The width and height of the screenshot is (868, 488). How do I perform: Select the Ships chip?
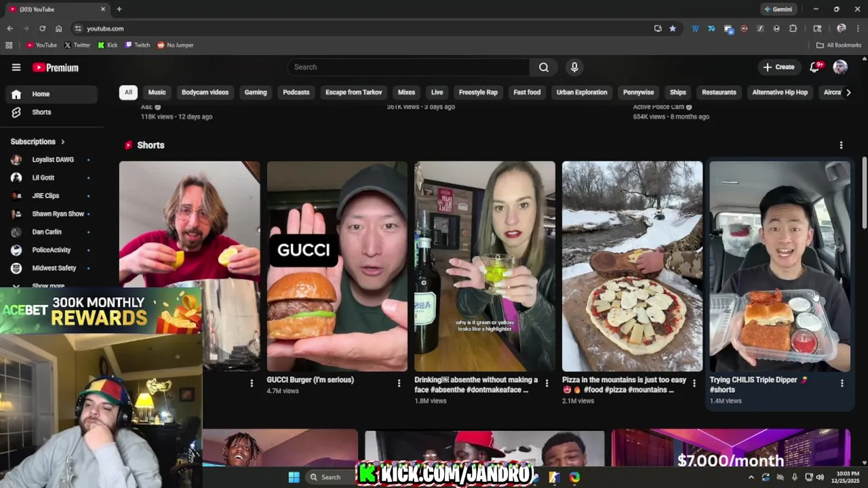coord(678,92)
